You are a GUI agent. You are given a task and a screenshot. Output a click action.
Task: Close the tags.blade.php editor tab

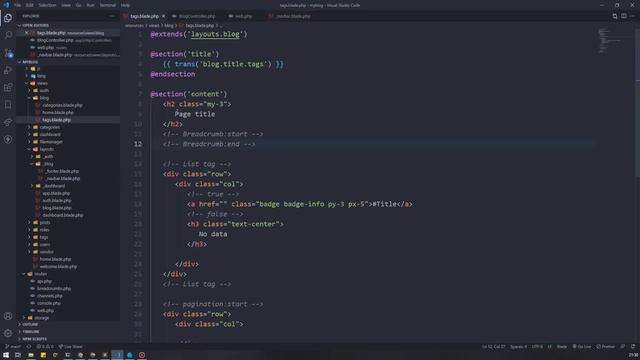pyautogui.click(x=163, y=16)
